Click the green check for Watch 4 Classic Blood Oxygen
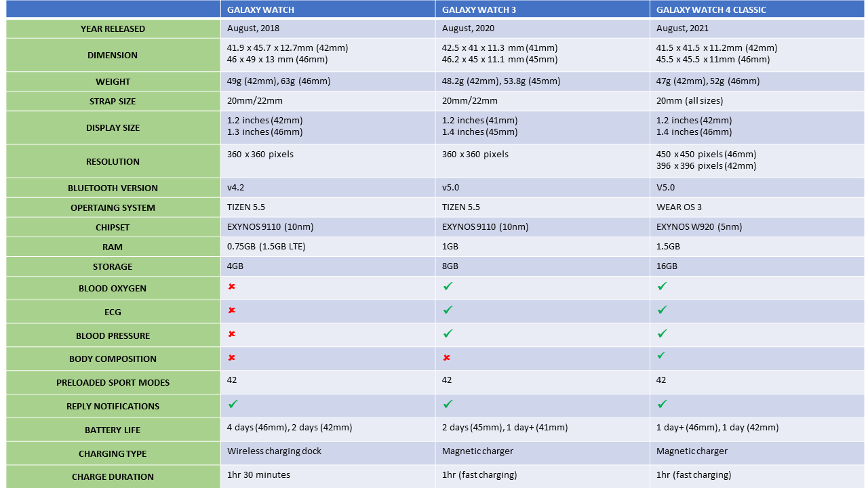Image resolution: width=868 pixels, height=488 pixels. (662, 286)
